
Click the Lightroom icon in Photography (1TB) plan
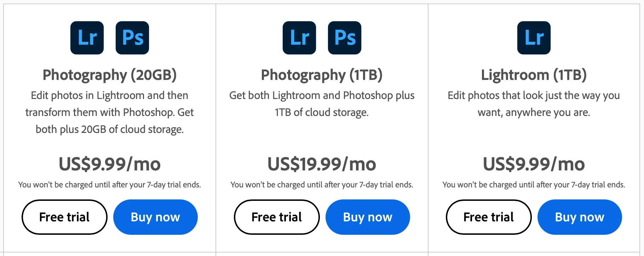point(299,38)
